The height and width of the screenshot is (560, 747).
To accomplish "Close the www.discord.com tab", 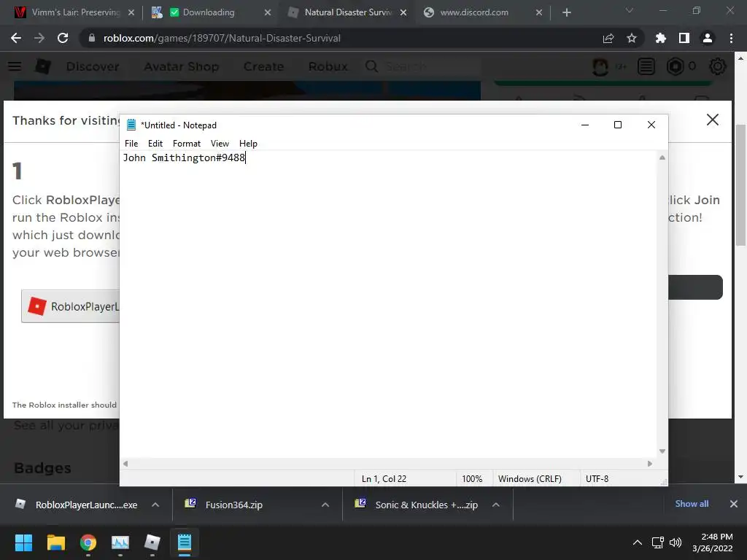I will coord(539,12).
